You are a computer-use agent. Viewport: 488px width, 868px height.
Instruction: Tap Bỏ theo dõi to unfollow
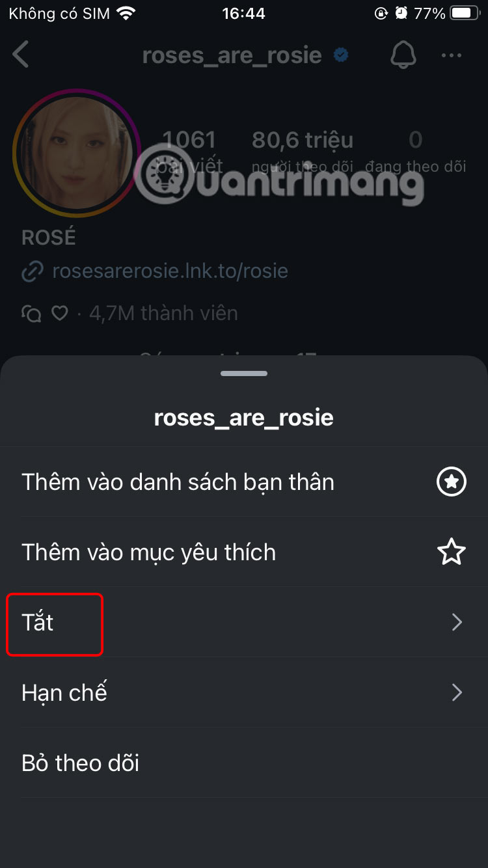click(244, 763)
